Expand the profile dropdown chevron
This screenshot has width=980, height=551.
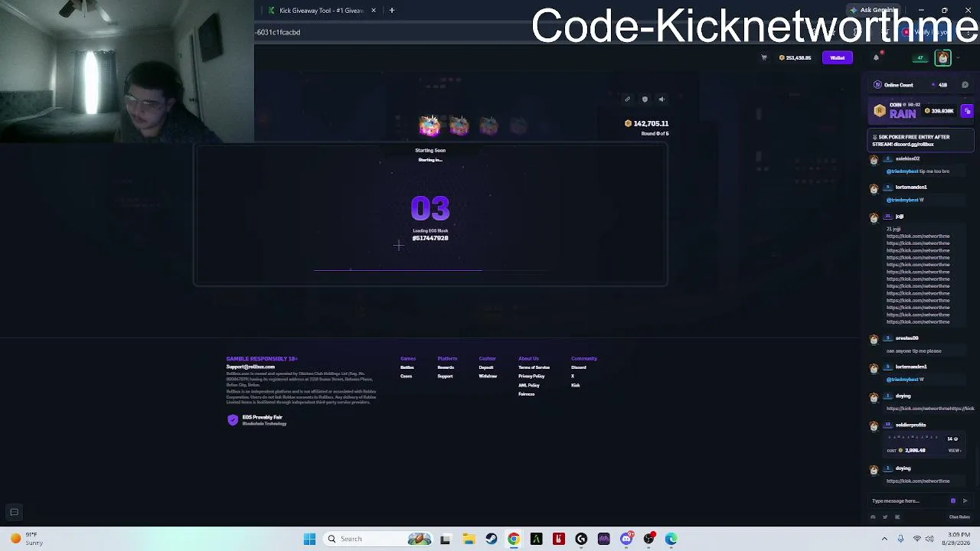[x=958, y=58]
